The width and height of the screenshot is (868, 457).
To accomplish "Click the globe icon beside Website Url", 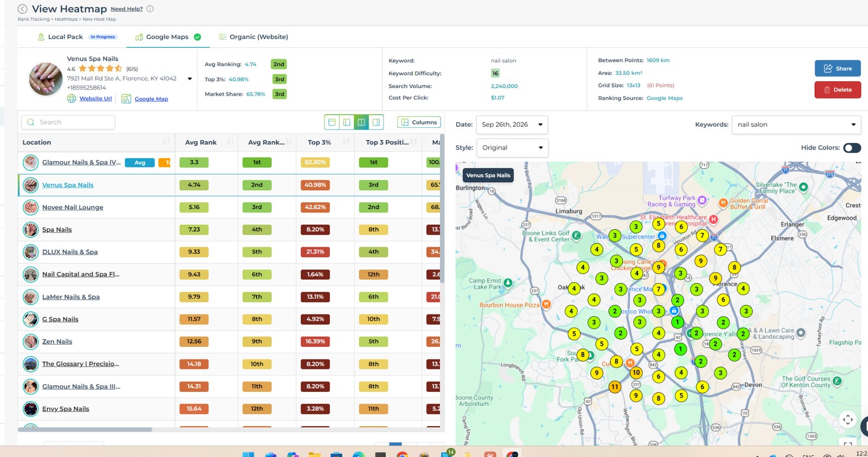I will point(72,99).
